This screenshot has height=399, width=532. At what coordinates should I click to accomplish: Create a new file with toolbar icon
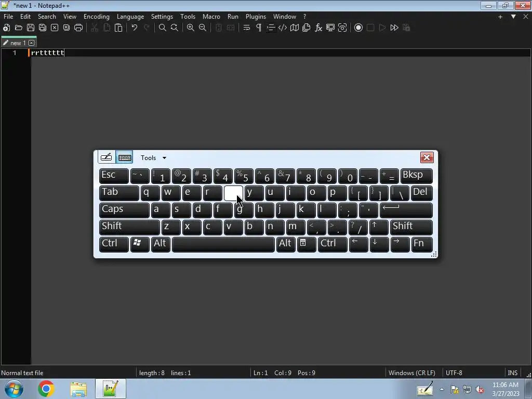click(6, 28)
